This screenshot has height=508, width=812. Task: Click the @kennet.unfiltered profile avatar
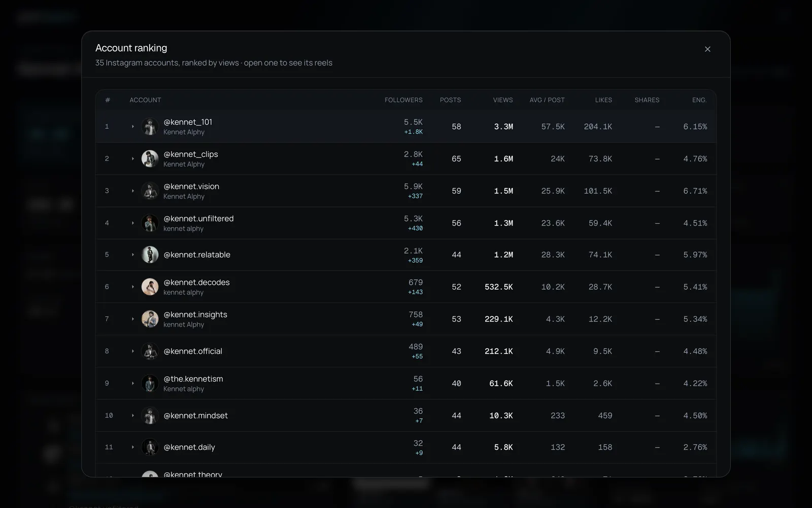pyautogui.click(x=150, y=223)
